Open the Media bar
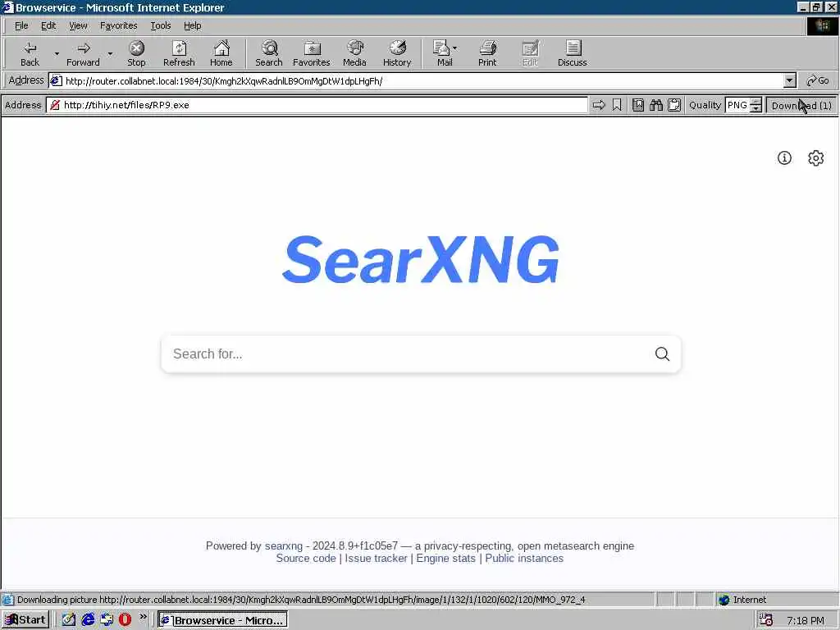This screenshot has height=630, width=840. (354, 53)
